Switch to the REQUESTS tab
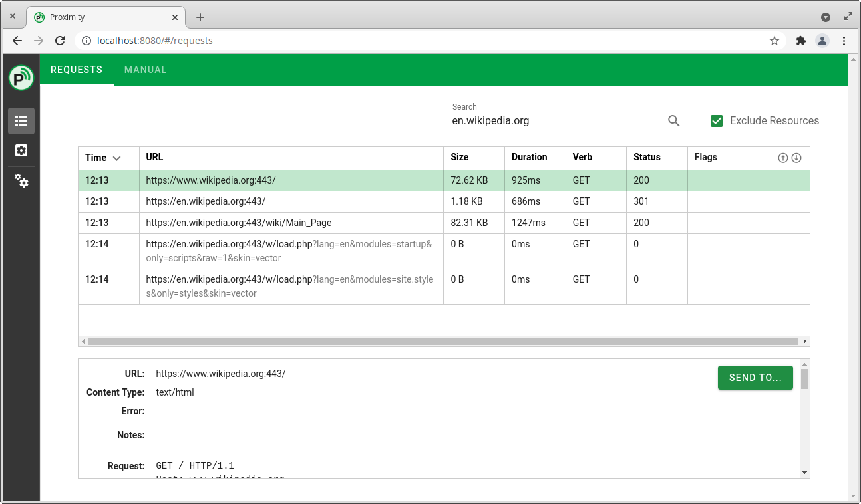861x504 pixels. tap(77, 70)
